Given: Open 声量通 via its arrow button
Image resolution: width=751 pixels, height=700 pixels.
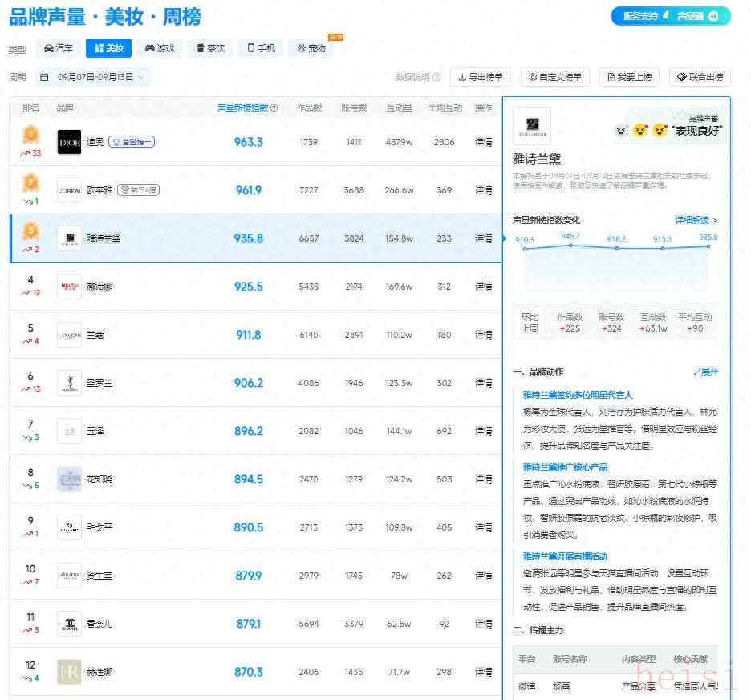Looking at the screenshot, I should (713, 16).
